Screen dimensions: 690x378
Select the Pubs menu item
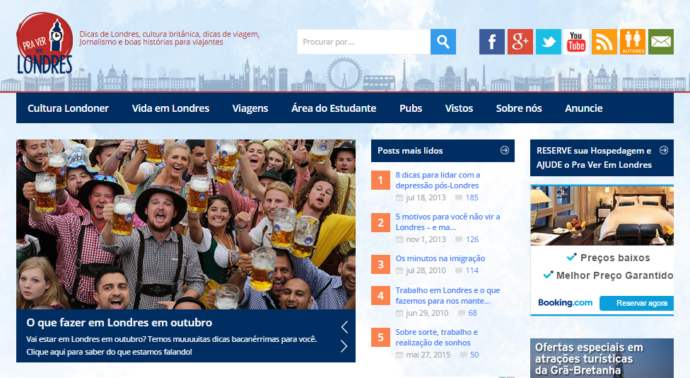[x=411, y=108]
